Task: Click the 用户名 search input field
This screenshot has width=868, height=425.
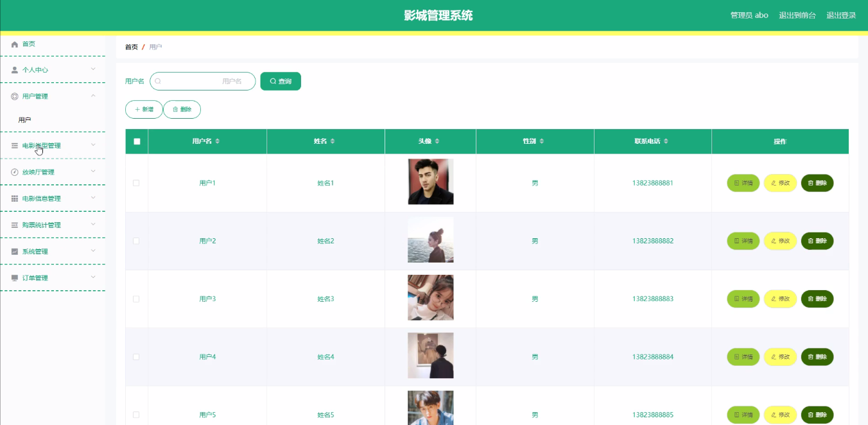Action: [202, 82]
